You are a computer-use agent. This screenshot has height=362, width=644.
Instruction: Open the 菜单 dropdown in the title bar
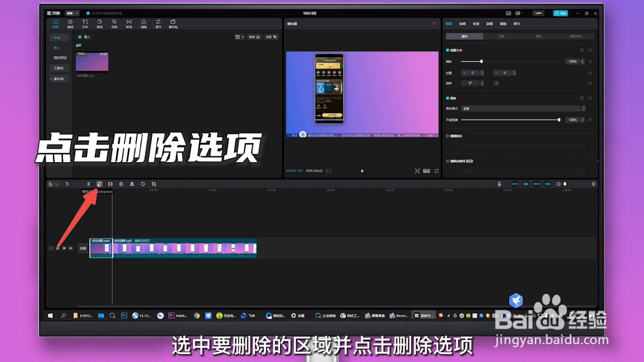point(72,13)
